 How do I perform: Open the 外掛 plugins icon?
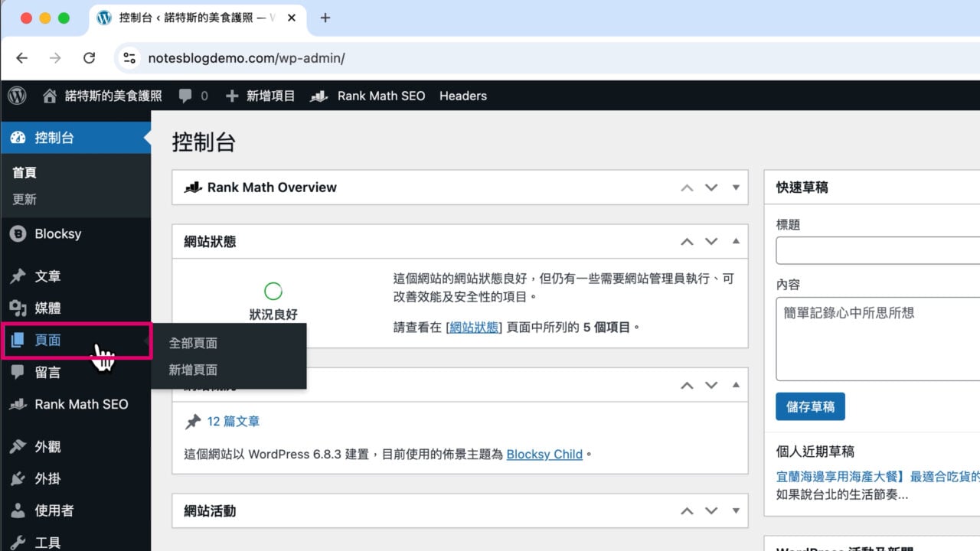click(17, 478)
